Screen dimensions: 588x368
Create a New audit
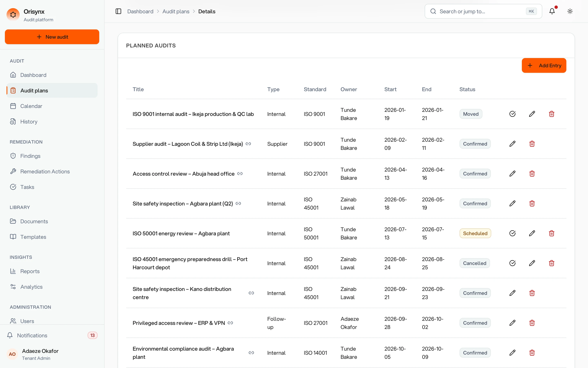point(52,37)
